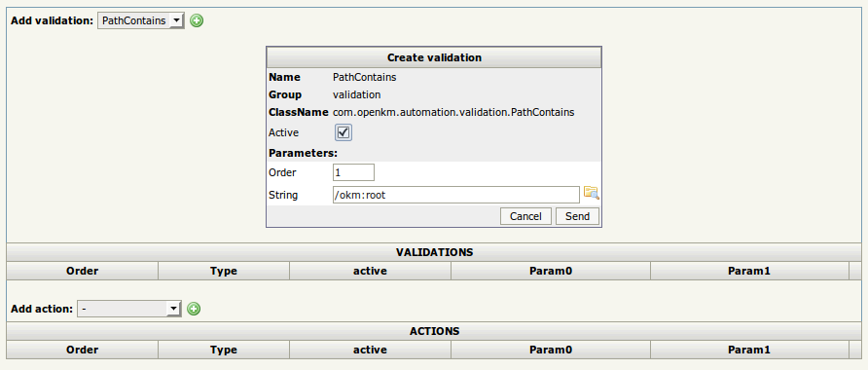Click the ClassName value com.openkm.automation.validation.PathContains
Screen dimensions: 868x370
453,112
